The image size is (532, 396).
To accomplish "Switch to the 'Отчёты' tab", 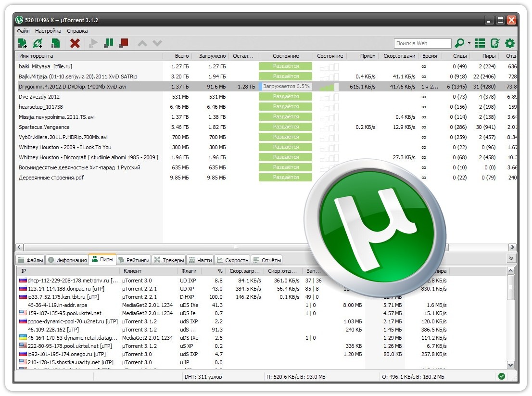I will 267,260.
